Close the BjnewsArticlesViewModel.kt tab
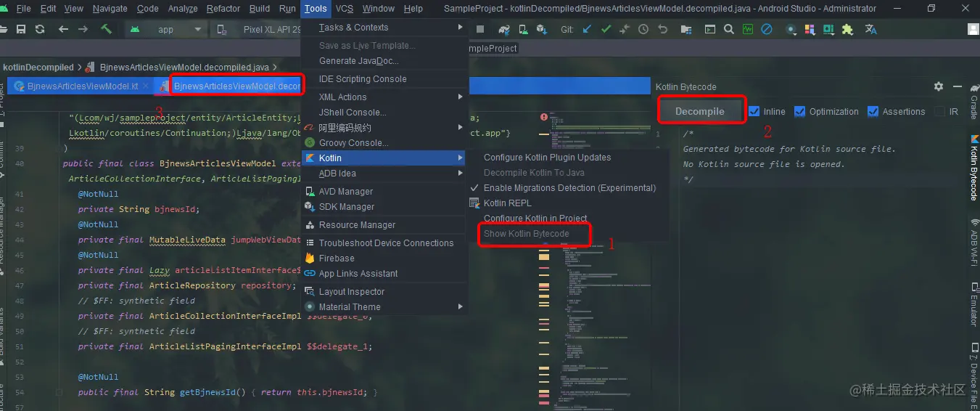980x411 pixels. coord(146,86)
